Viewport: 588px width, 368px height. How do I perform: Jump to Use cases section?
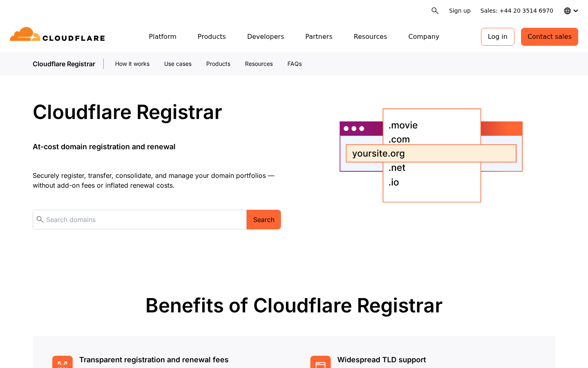(x=178, y=64)
